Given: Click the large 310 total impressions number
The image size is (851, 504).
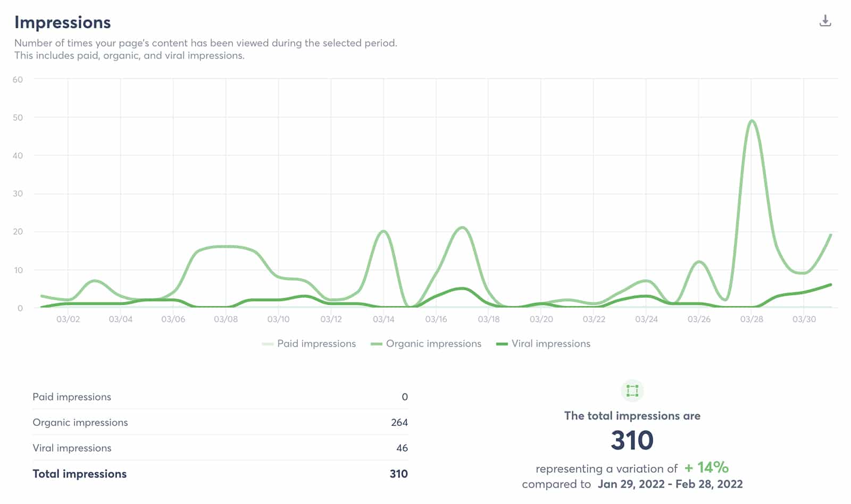Looking at the screenshot, I should point(633,440).
